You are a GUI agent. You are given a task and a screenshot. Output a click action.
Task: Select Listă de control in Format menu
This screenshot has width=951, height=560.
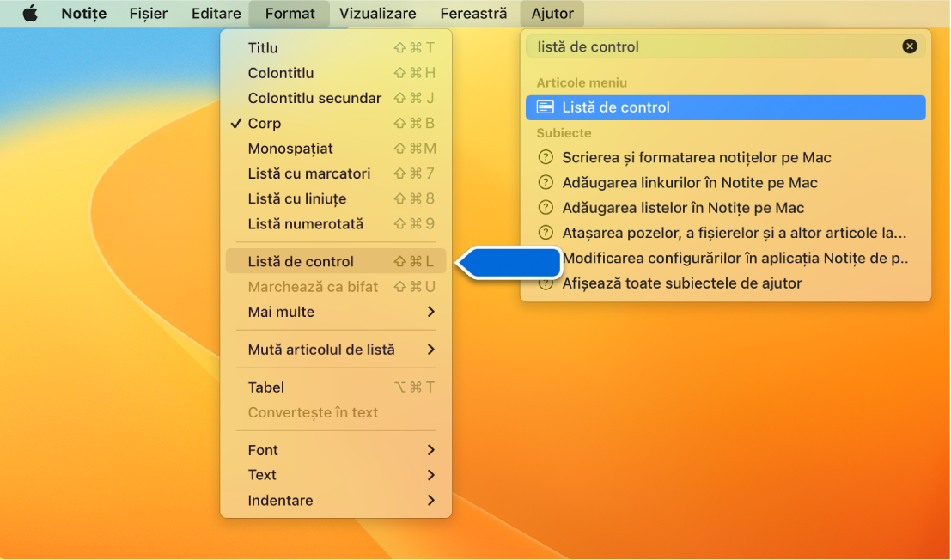336,261
